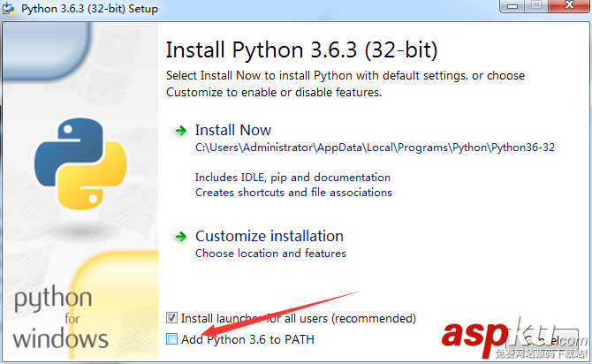Click "Includes IDLE, pip and documentation" text

(292, 178)
